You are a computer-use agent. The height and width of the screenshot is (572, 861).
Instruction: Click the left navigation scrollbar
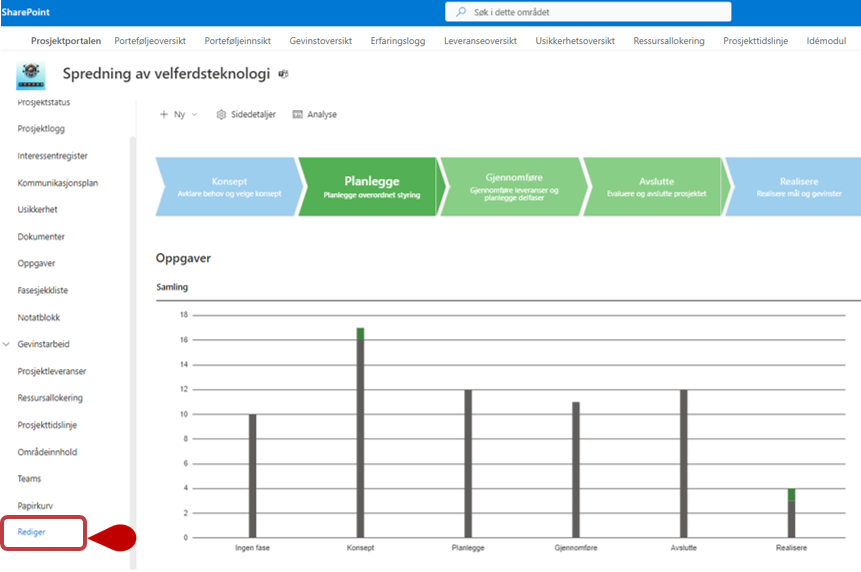(133, 350)
